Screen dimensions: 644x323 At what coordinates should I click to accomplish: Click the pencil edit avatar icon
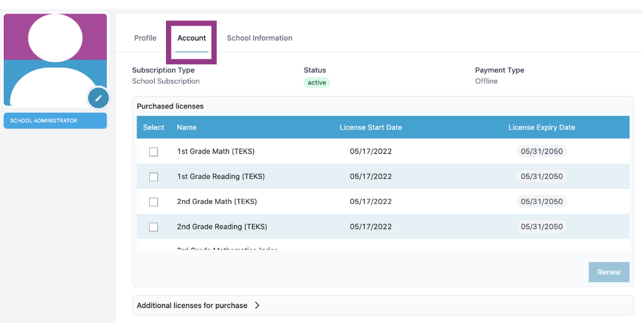pyautogui.click(x=98, y=98)
